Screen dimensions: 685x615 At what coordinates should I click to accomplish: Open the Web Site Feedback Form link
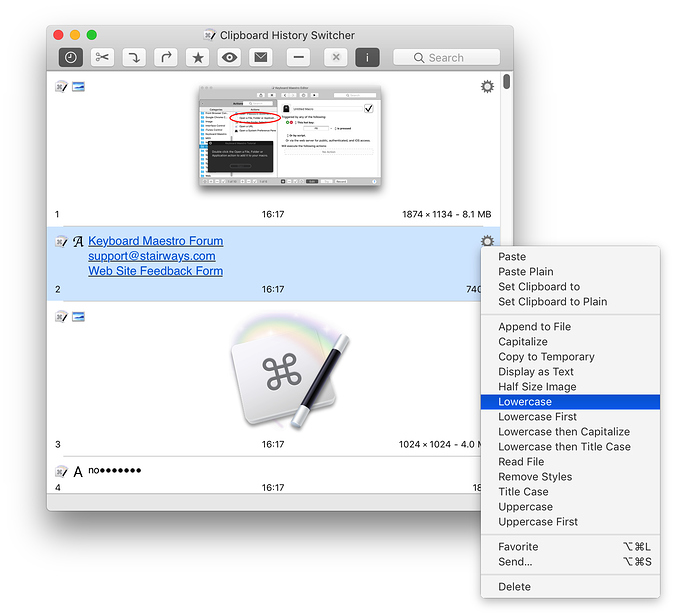pos(156,271)
